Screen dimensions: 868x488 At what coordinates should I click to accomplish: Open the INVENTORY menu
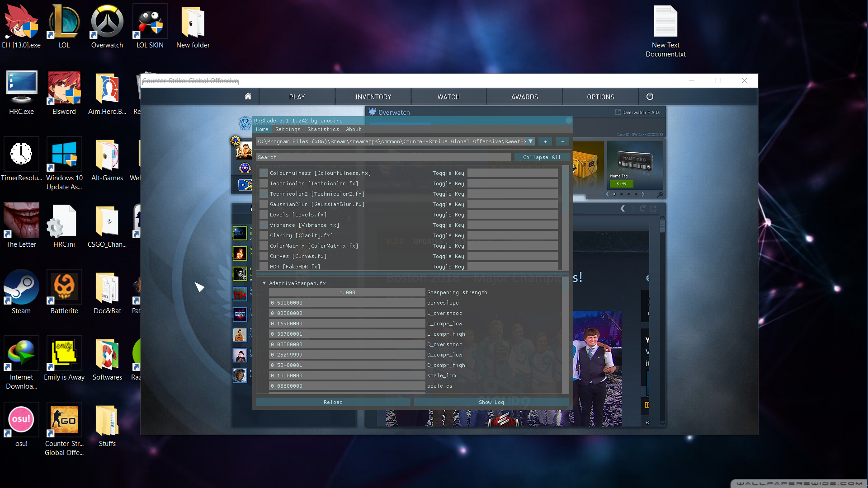[x=373, y=97]
